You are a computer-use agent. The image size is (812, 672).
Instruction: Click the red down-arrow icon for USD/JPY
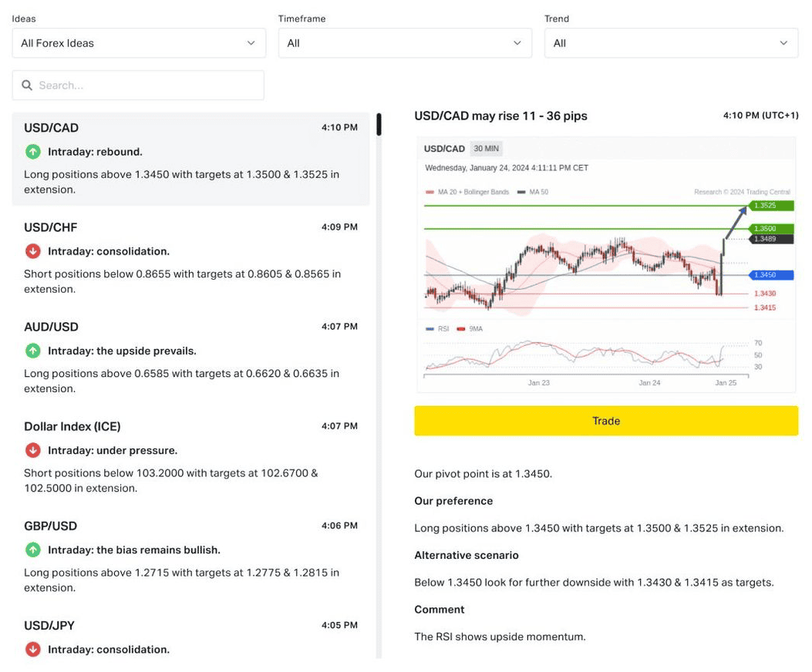pyautogui.click(x=33, y=649)
